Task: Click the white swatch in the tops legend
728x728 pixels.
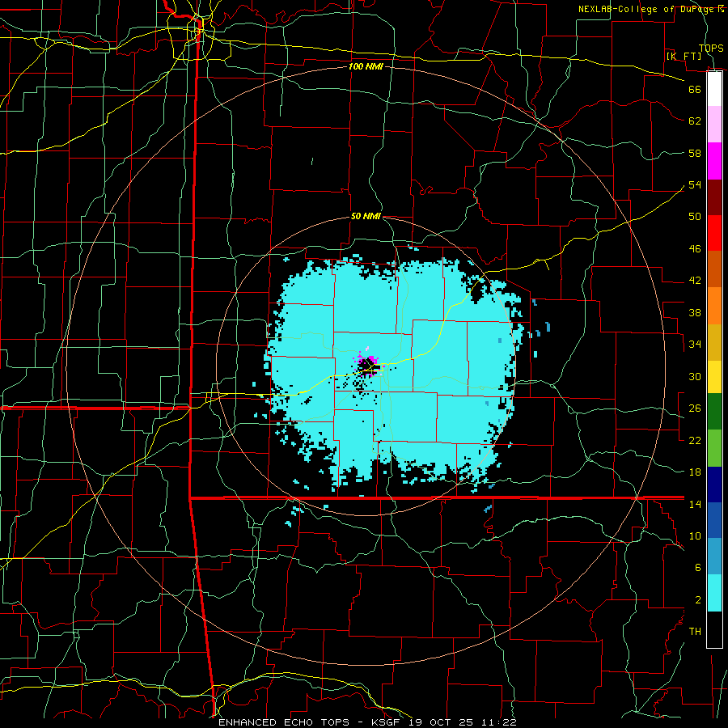Action: [714, 89]
